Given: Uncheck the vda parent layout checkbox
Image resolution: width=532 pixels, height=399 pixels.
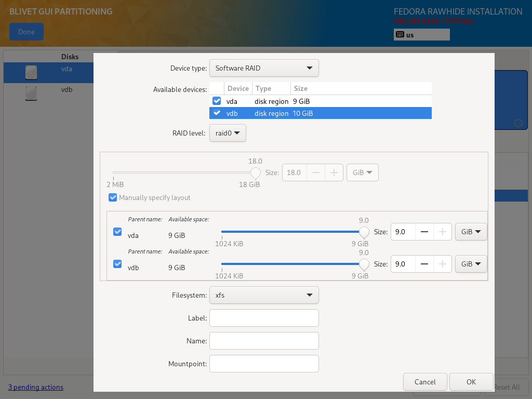Looking at the screenshot, I should coord(117,232).
